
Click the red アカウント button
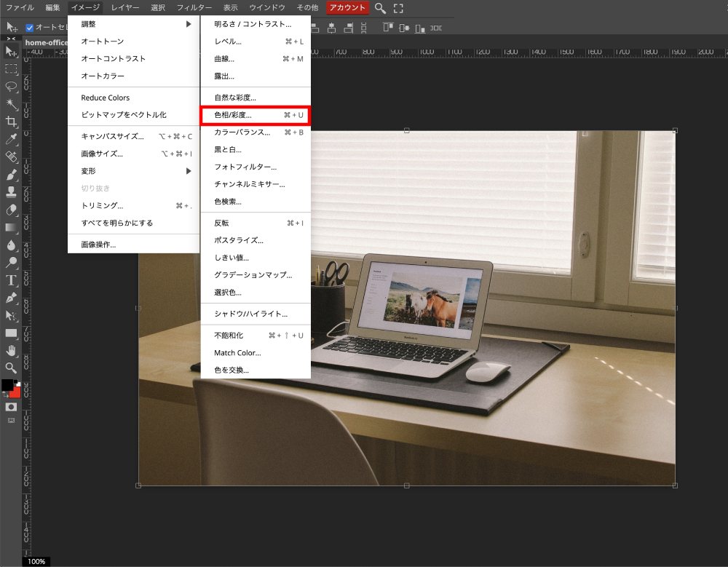point(347,7)
